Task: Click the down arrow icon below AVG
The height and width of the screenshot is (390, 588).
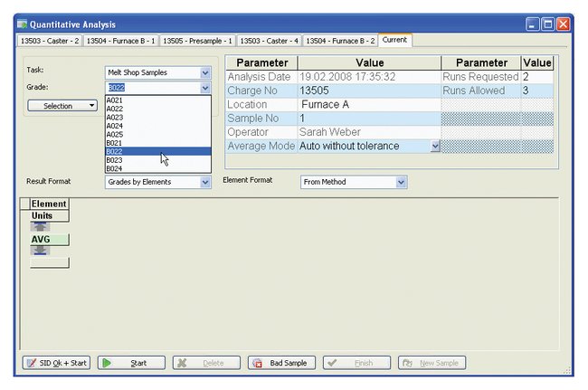Action: (x=42, y=251)
